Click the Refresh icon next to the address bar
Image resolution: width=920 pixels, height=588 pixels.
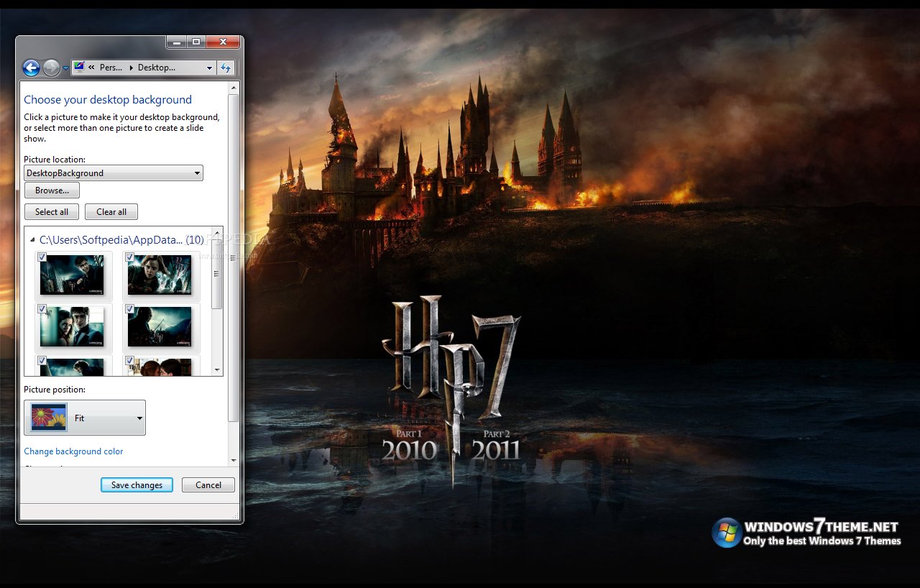pyautogui.click(x=226, y=68)
